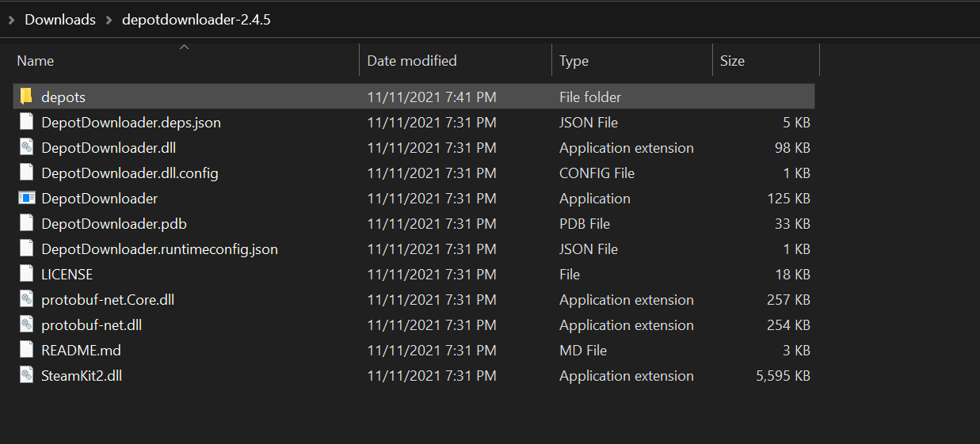Select DepotDownloader.runtimeconfig.json file name
980x444 pixels.
(x=159, y=249)
